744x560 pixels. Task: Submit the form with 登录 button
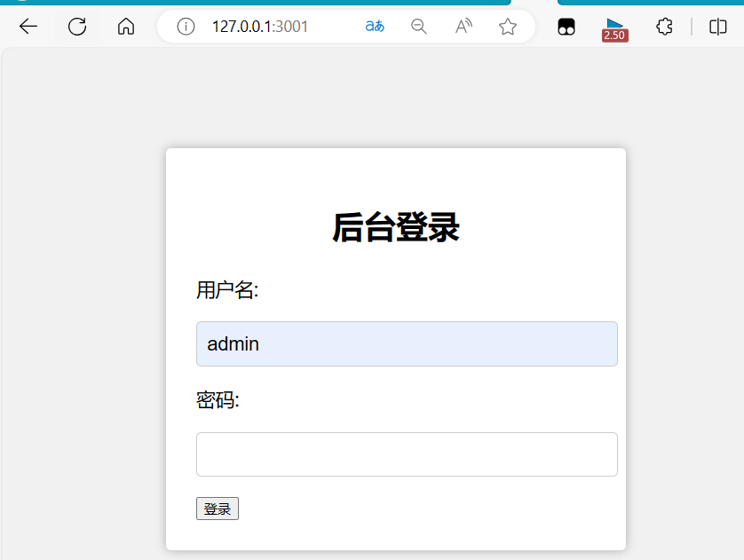pos(218,509)
